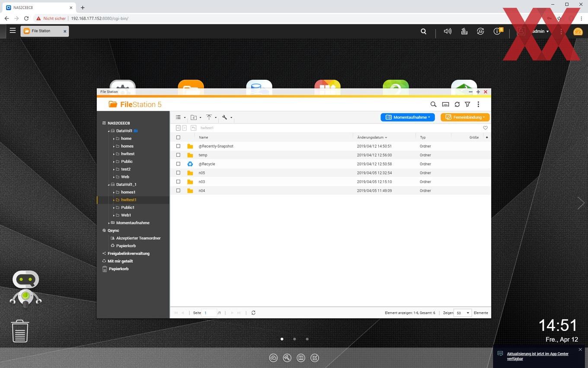
Task: Open the Qboost robot assistant
Action: (26, 288)
